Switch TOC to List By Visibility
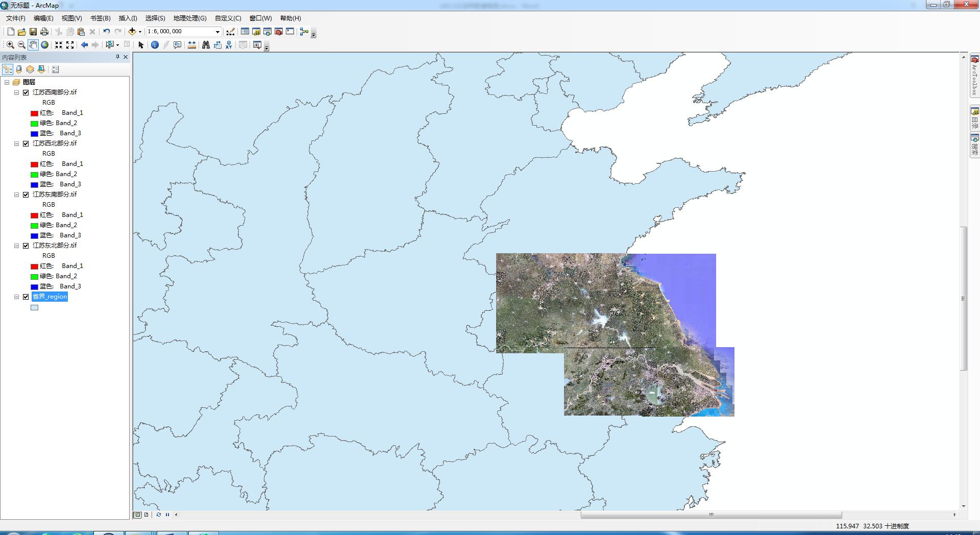The image size is (980, 535). tap(30, 69)
